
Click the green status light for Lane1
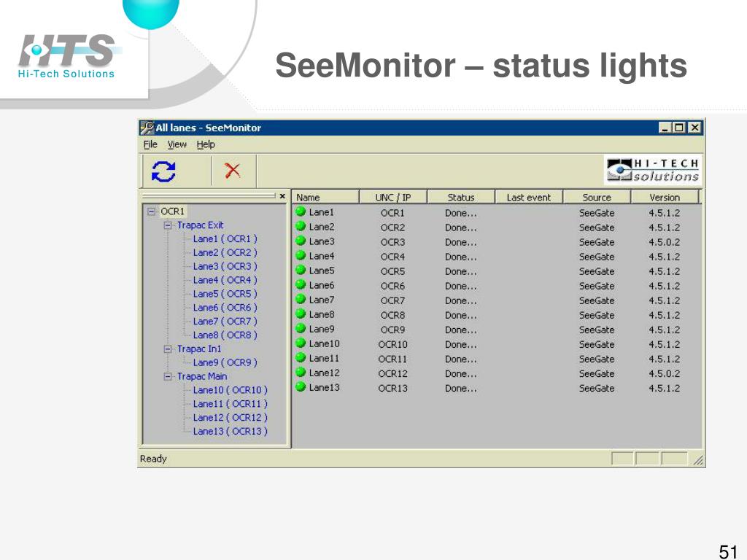tap(301, 211)
